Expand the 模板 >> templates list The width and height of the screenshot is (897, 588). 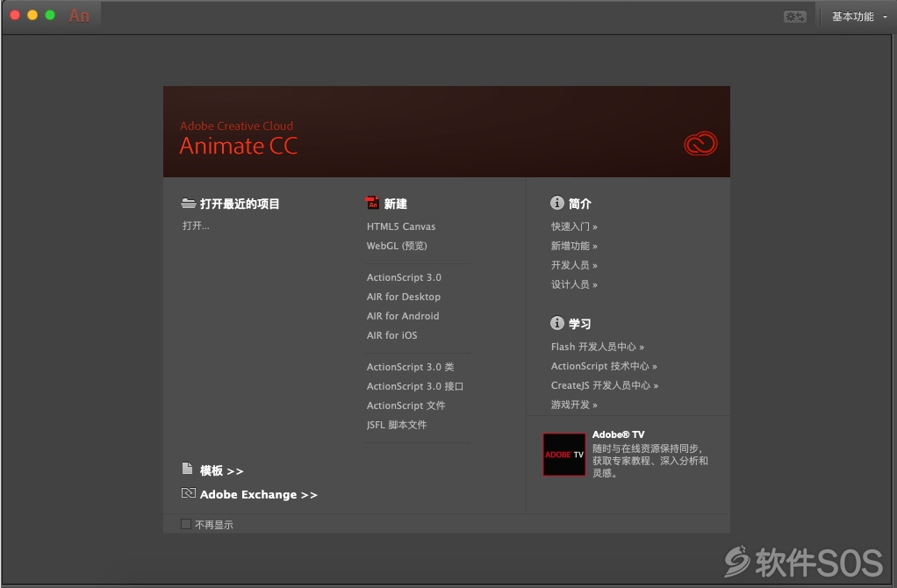[221, 470]
